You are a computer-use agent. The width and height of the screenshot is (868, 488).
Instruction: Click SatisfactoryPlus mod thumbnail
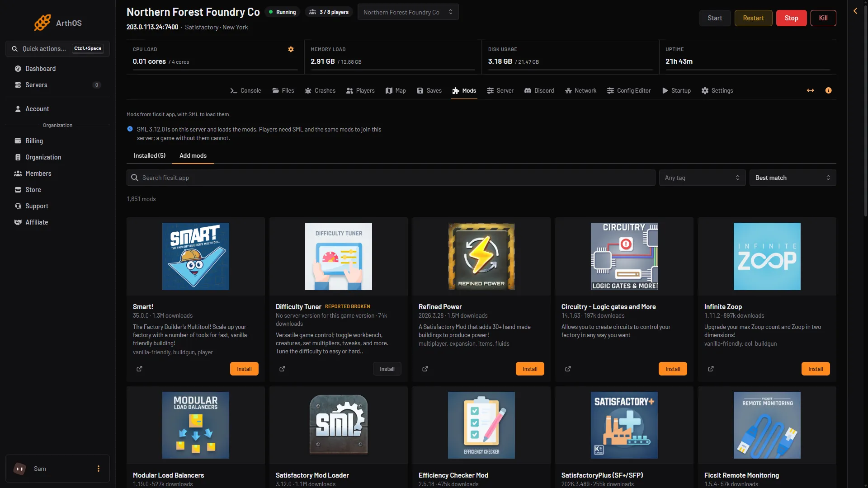624,425
